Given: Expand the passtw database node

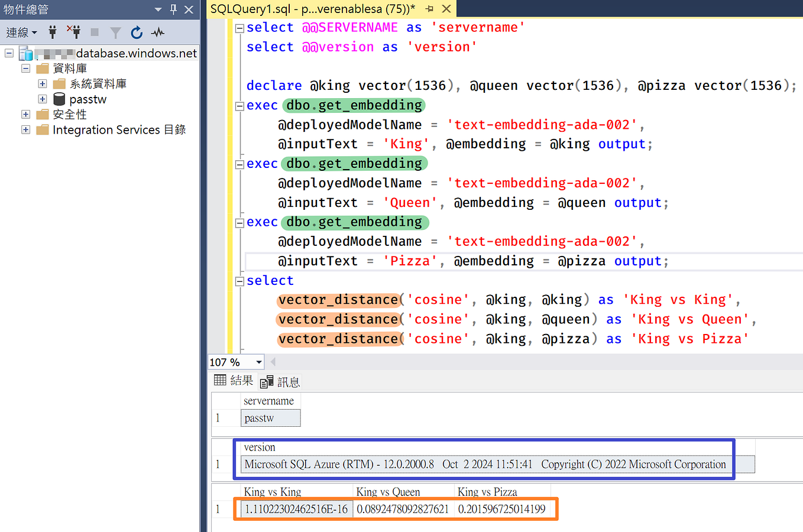Looking at the screenshot, I should tap(41, 99).
